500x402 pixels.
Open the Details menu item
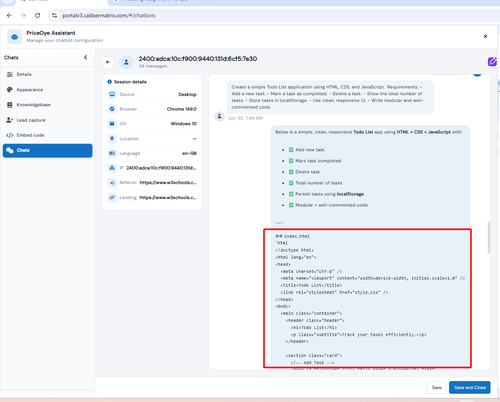pos(47,74)
